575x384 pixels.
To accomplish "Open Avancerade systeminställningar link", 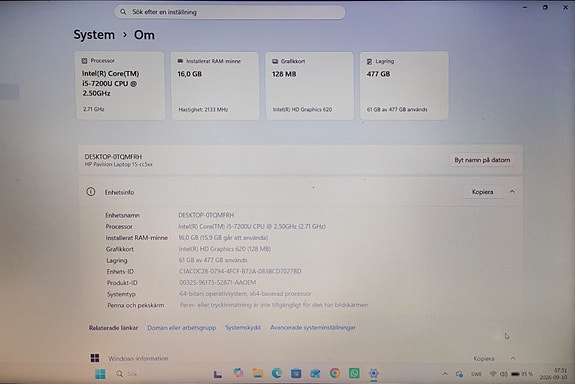I will coord(313,328).
